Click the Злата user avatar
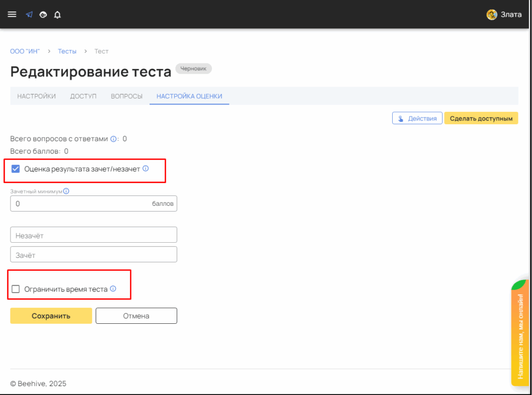The height and width of the screenshot is (395, 532). point(491,15)
